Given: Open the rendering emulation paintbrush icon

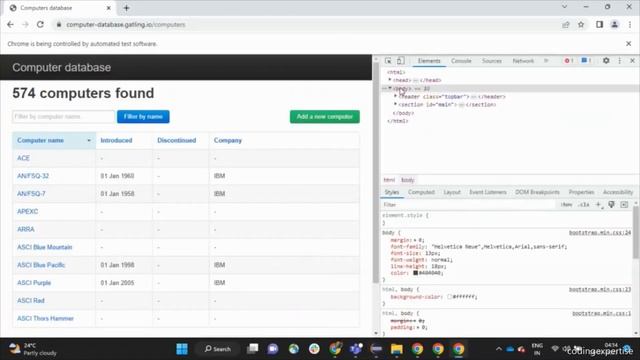Looking at the screenshot, I should [611, 204].
